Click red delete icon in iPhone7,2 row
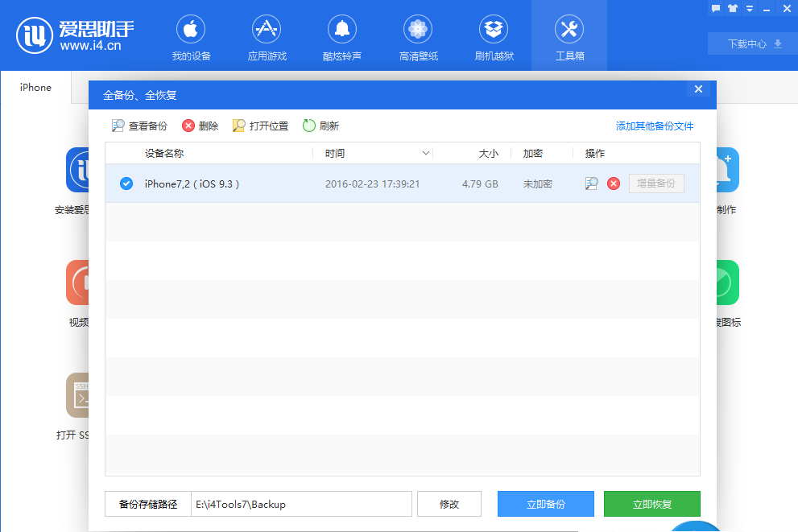The height and width of the screenshot is (532, 798). tap(614, 184)
